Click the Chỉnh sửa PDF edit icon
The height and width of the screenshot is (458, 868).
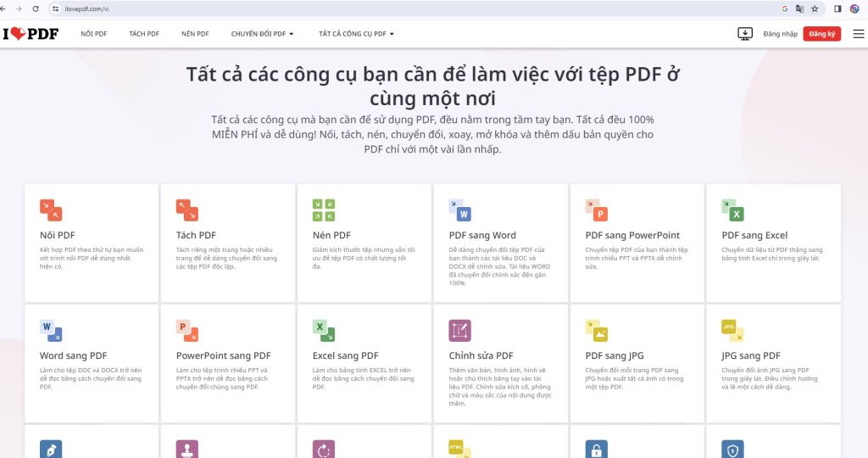[x=460, y=331]
